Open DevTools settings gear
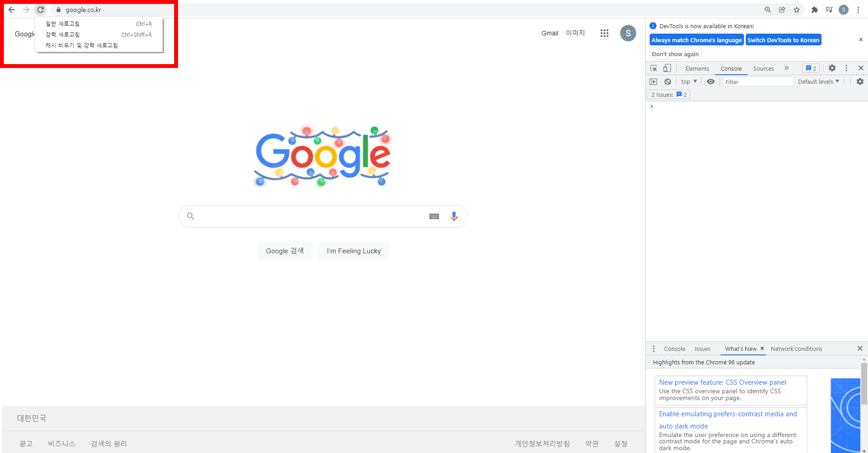This screenshot has height=453, width=868. [832, 68]
